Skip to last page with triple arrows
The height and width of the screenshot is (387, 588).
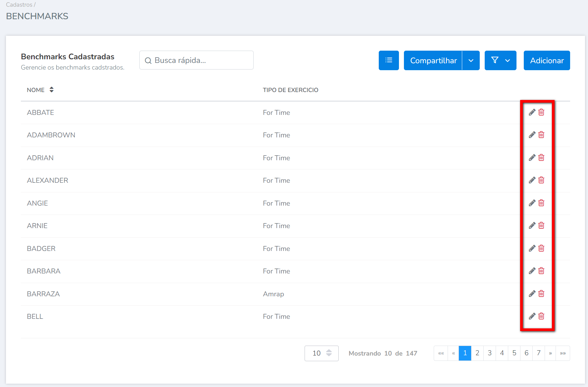(x=563, y=353)
